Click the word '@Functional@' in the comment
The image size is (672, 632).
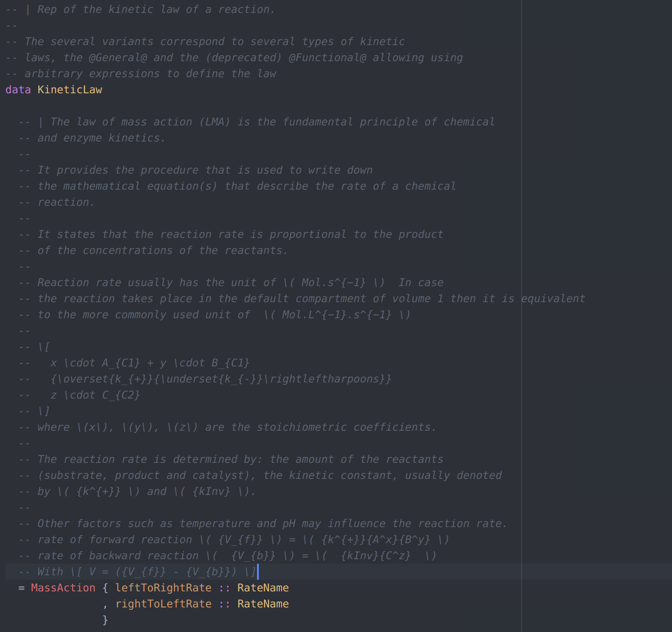(327, 58)
